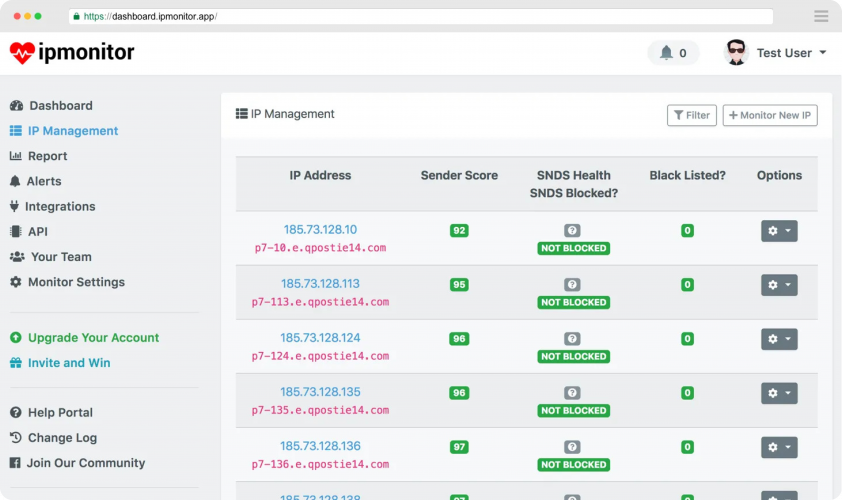
Task: Click hostname p7-124.e.qpostie14.com
Action: tap(320, 356)
